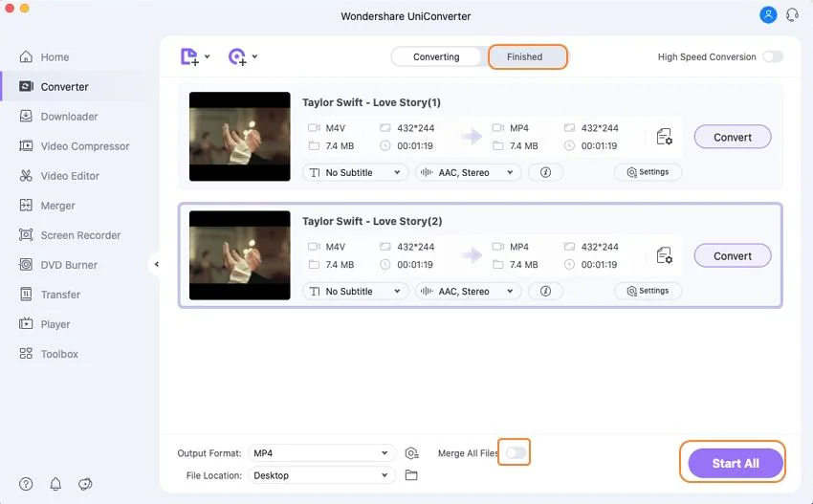The height and width of the screenshot is (504, 813).
Task: Select the Love Story(2) video thumbnail
Action: click(x=240, y=255)
